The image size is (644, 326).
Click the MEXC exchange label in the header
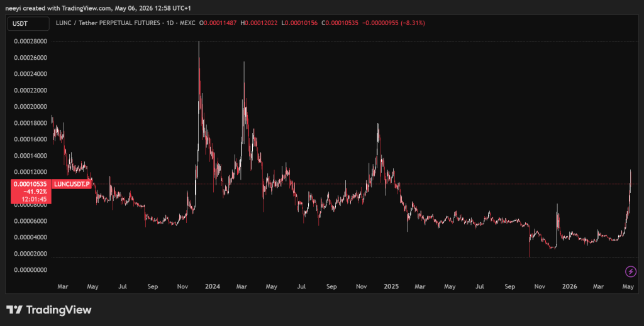tap(187, 23)
